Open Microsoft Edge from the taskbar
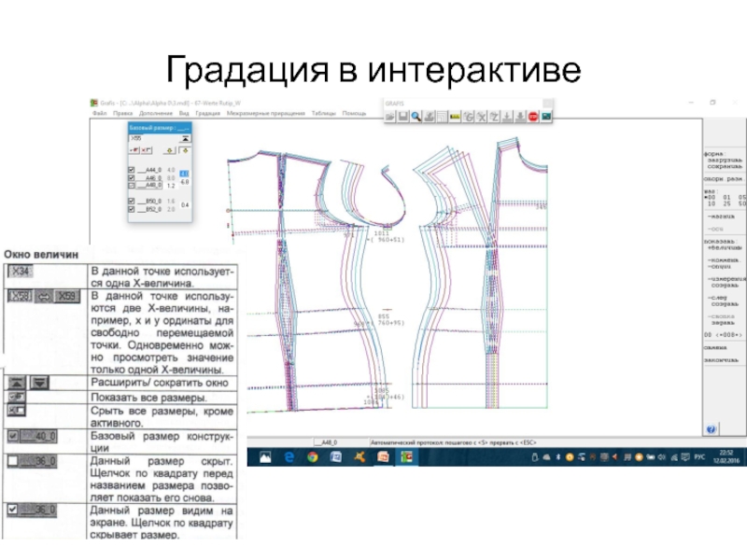Screen dimensions: 747x560 289,457
